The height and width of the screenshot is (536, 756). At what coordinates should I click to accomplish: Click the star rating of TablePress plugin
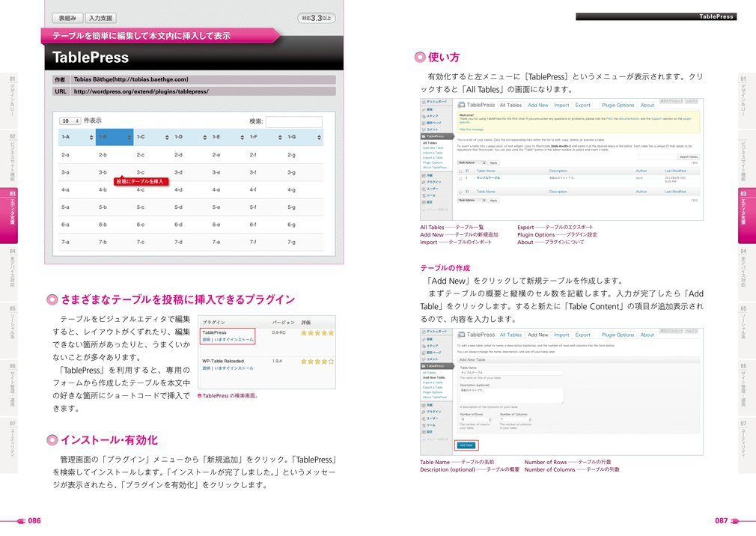tap(317, 333)
